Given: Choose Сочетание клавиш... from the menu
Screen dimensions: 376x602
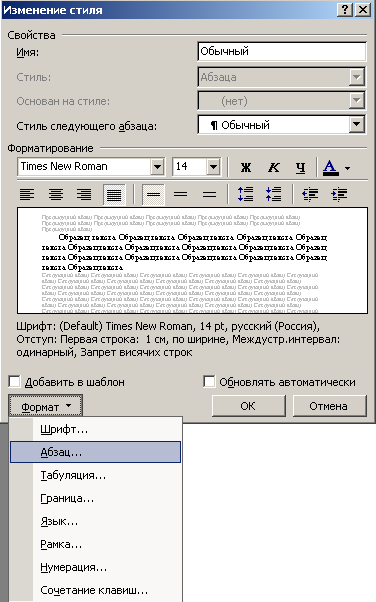Looking at the screenshot, I should click(95, 590).
